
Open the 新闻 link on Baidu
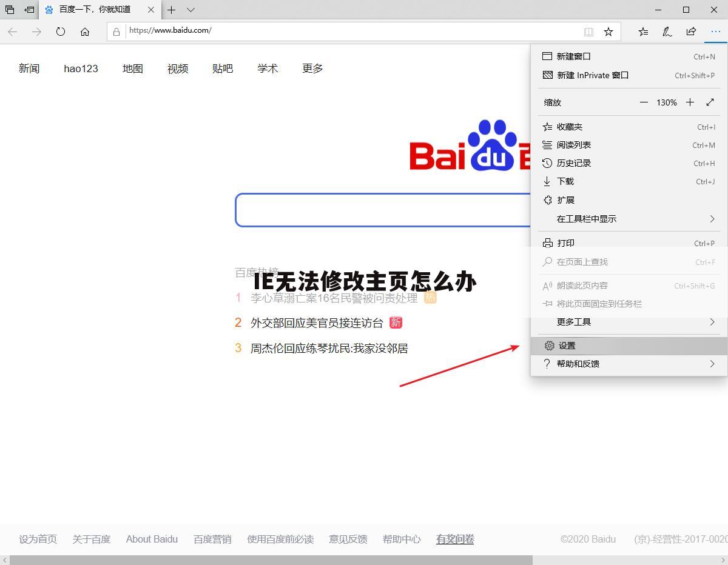(x=29, y=69)
